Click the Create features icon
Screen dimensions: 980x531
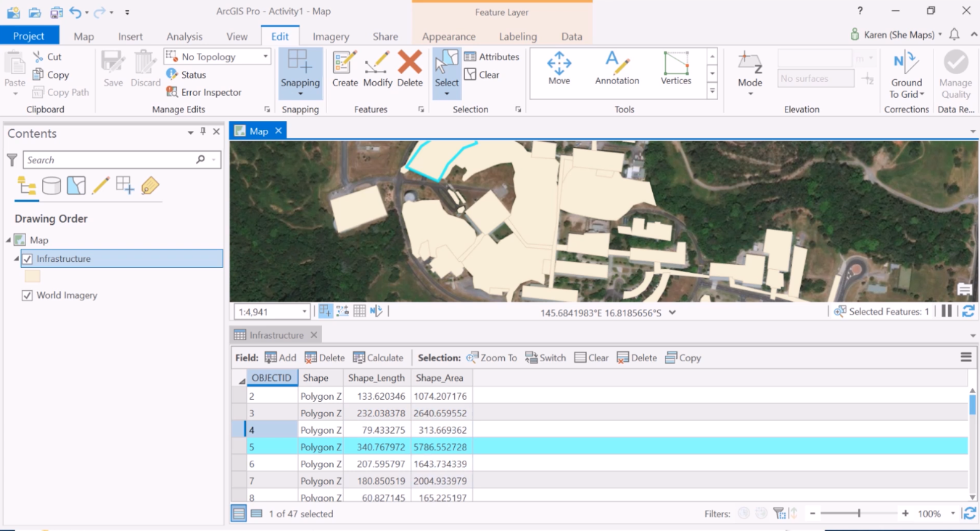coord(345,63)
